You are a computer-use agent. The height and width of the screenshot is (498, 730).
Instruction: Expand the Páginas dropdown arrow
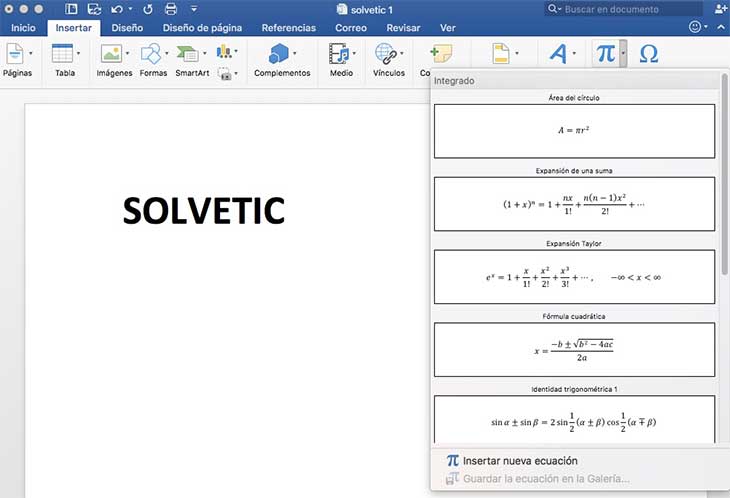pyautogui.click(x=31, y=54)
